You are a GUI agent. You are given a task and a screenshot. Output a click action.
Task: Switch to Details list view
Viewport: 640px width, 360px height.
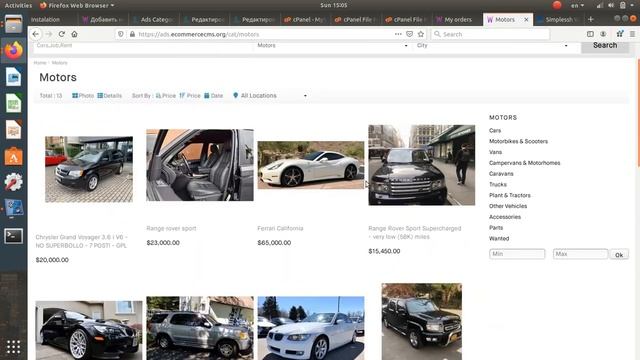tap(109, 96)
